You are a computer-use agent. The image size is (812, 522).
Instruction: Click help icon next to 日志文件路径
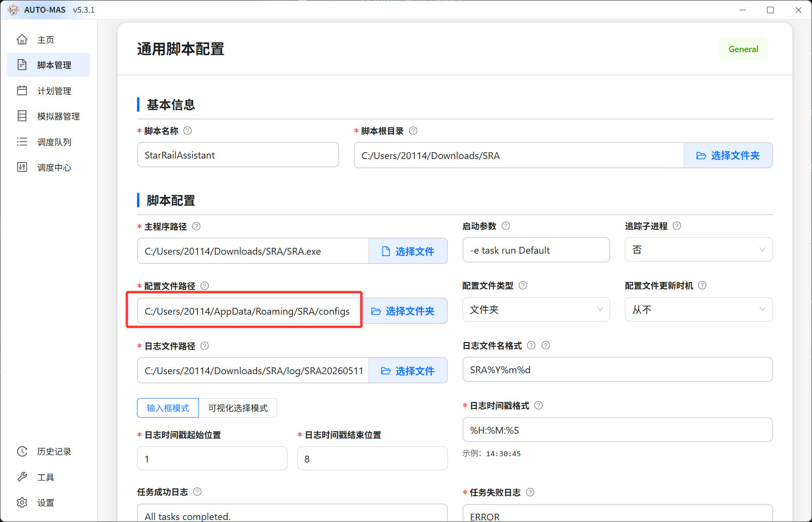[x=205, y=346]
